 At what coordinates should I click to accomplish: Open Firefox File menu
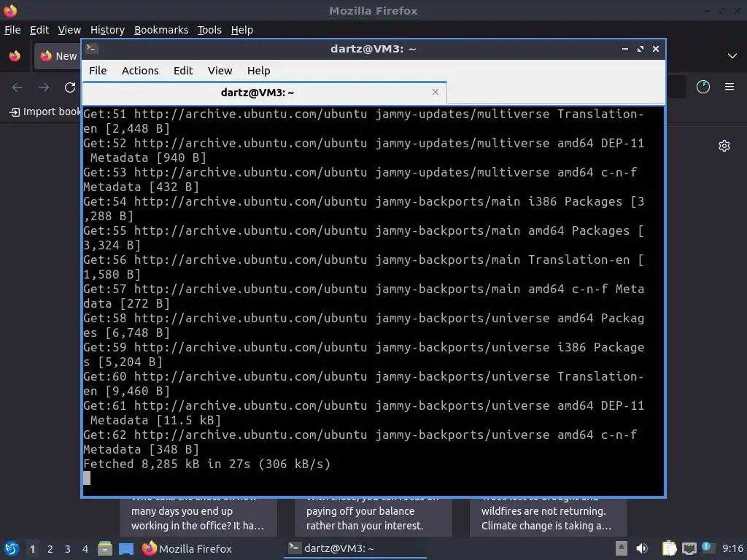pyautogui.click(x=12, y=30)
